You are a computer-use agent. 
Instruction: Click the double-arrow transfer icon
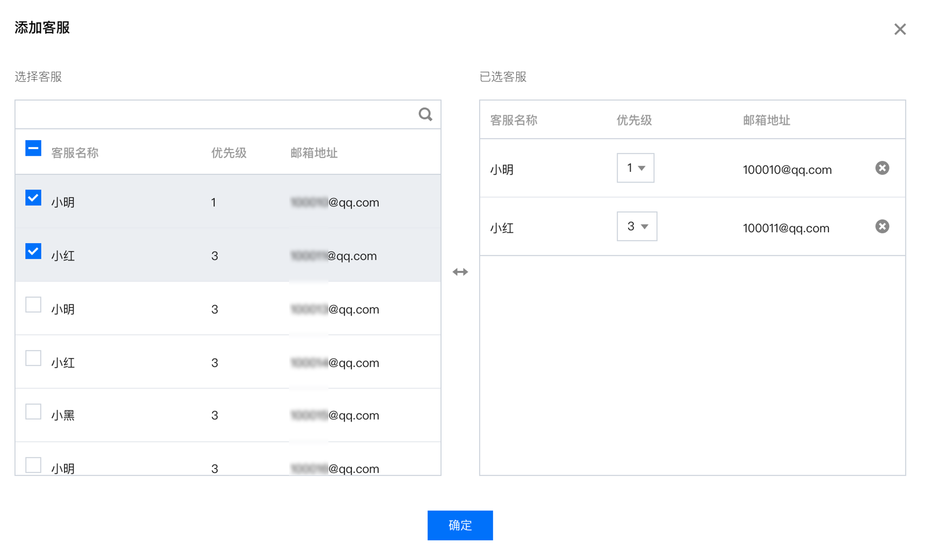pyautogui.click(x=460, y=272)
